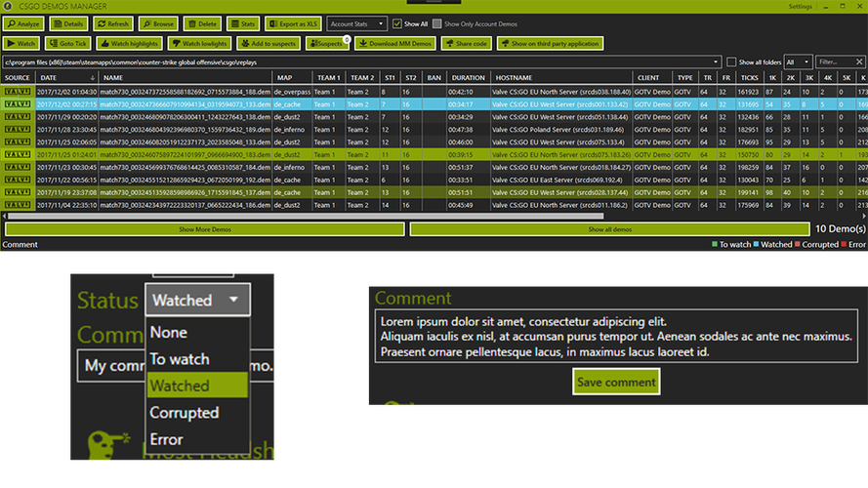This screenshot has height=488, width=868.
Task: Click the Show More Demos button
Action: [205, 229]
